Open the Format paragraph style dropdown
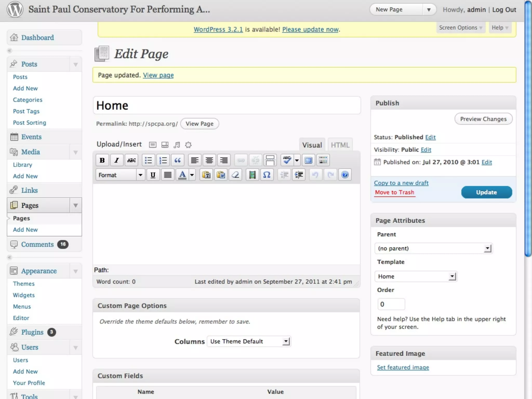Image resolution: width=532 pixels, height=399 pixels. pyautogui.click(x=120, y=175)
